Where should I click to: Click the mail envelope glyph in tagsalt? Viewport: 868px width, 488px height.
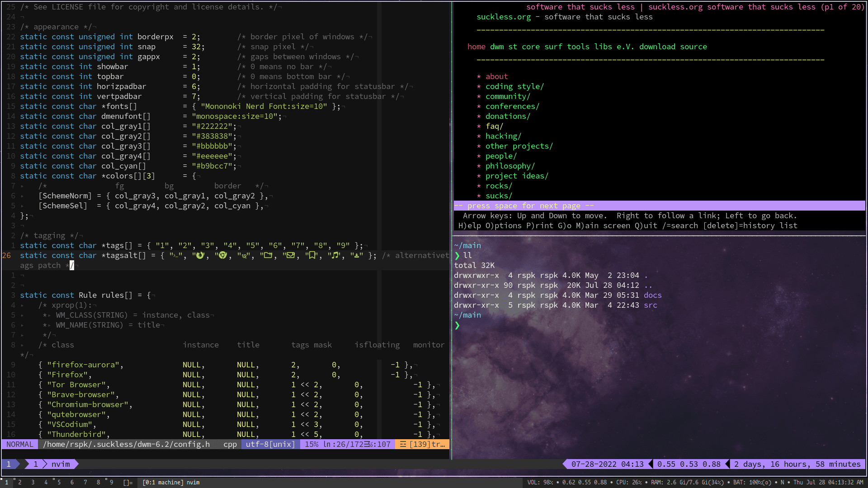pos(290,256)
